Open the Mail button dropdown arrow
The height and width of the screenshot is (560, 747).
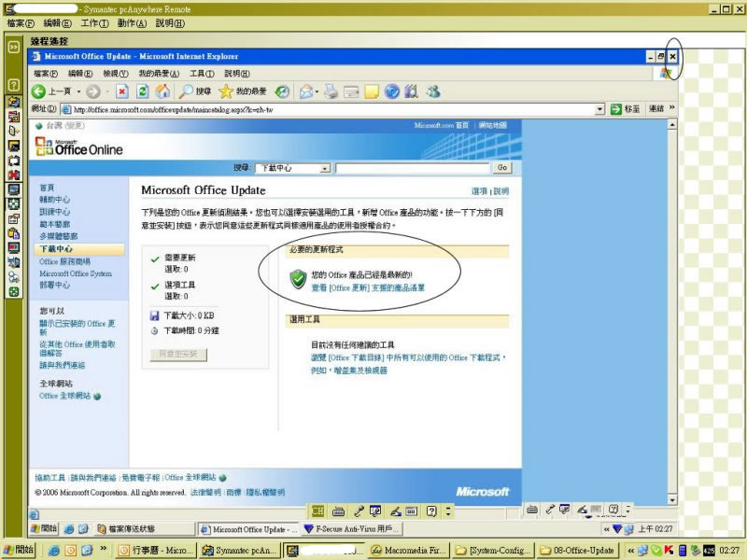point(317,91)
